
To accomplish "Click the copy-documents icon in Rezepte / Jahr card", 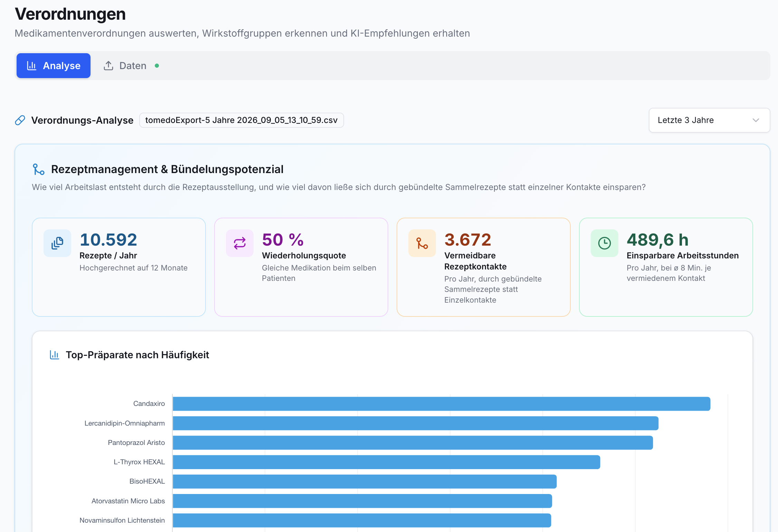I will [57, 243].
